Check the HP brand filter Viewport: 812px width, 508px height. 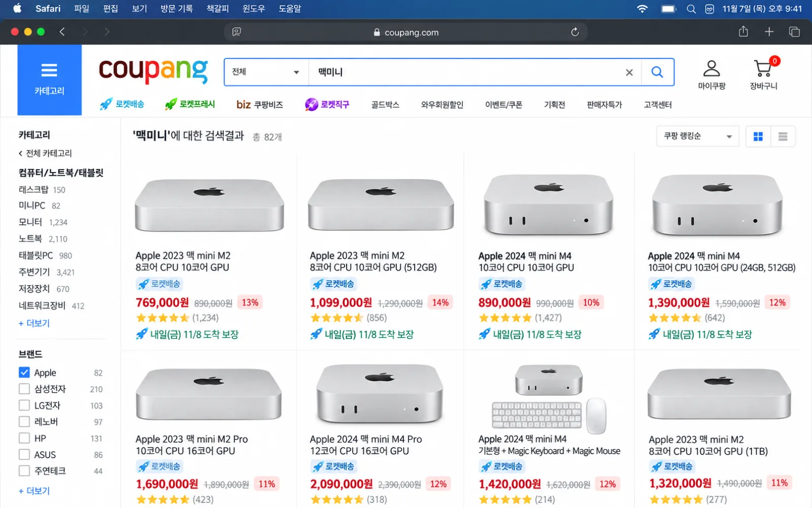click(x=24, y=438)
